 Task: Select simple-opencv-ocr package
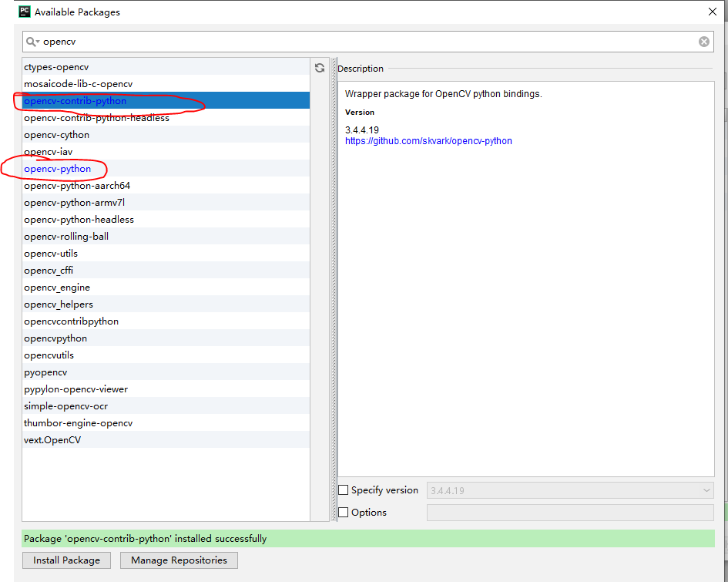(x=166, y=406)
